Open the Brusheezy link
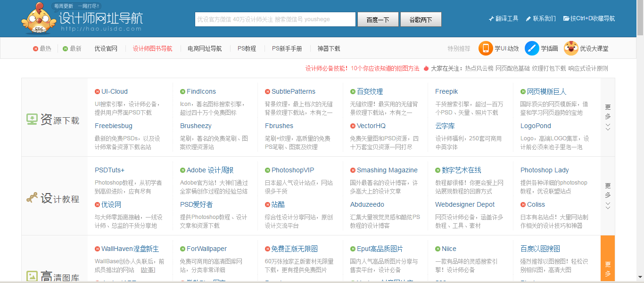Image resolution: width=644 pixels, height=283 pixels. (x=196, y=126)
